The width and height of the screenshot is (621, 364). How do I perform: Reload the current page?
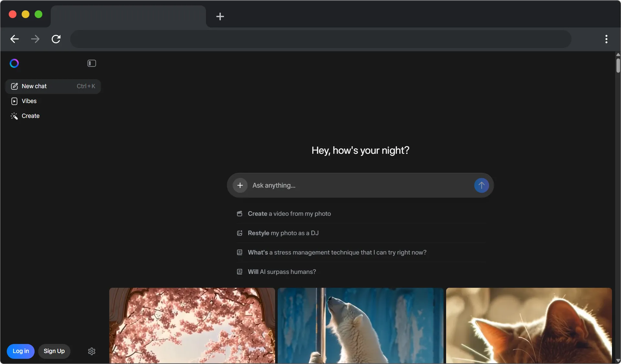tap(56, 39)
